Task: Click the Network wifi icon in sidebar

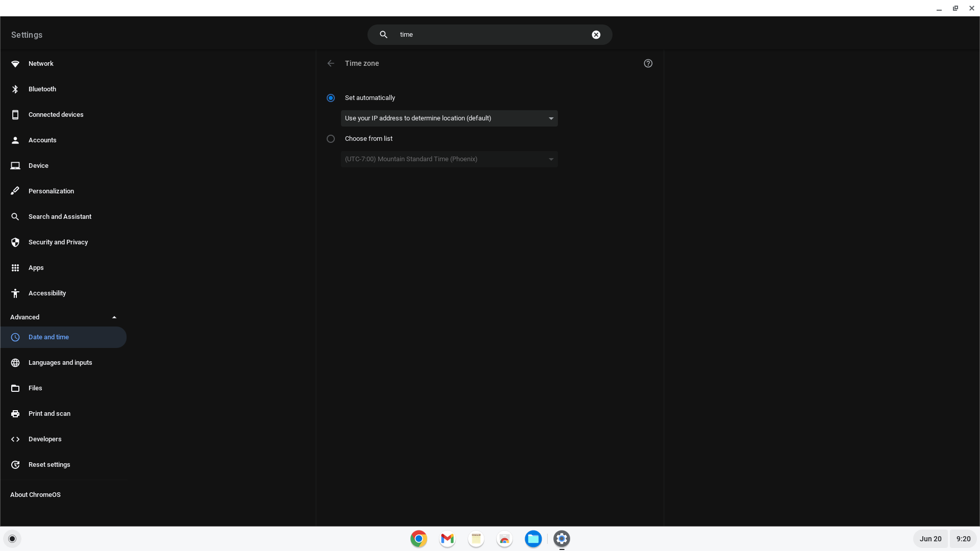Action: click(x=15, y=64)
